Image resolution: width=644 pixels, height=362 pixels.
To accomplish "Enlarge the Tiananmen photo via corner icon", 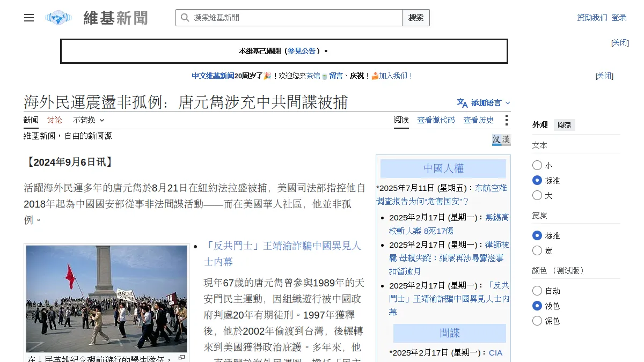I will coord(181,358).
